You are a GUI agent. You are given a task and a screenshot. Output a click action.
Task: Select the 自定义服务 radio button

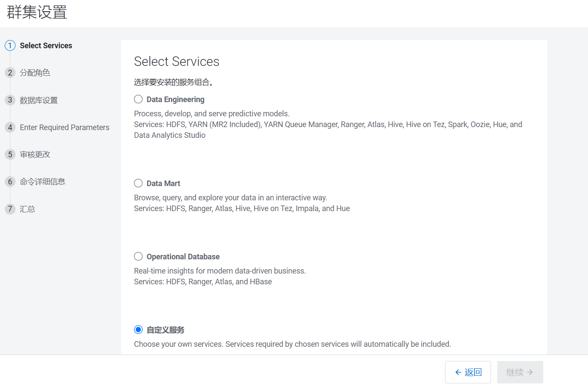coord(138,330)
